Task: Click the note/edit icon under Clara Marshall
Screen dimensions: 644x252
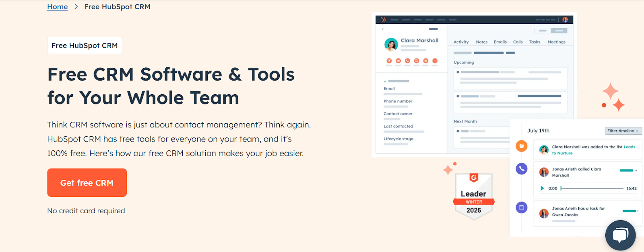Action: [x=389, y=61]
